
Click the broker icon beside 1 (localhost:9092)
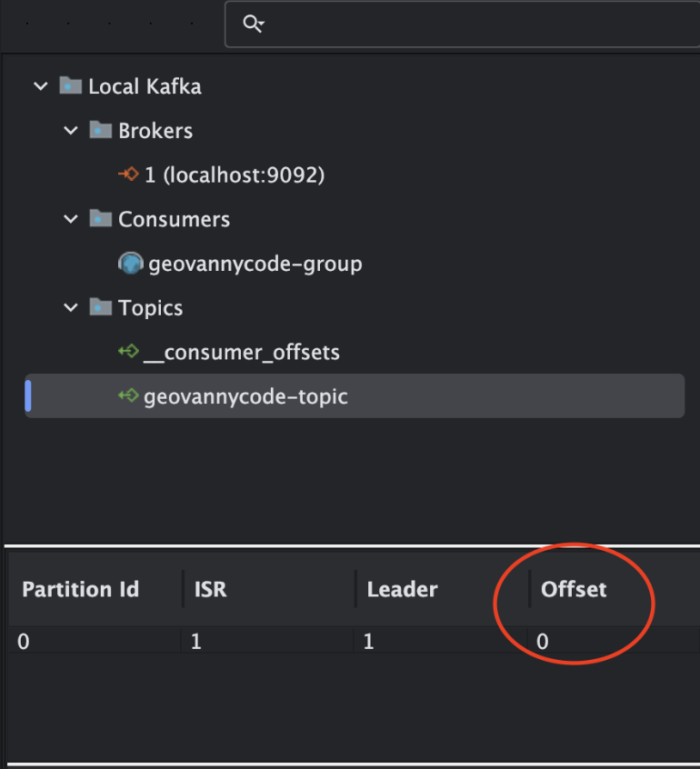coord(127,175)
